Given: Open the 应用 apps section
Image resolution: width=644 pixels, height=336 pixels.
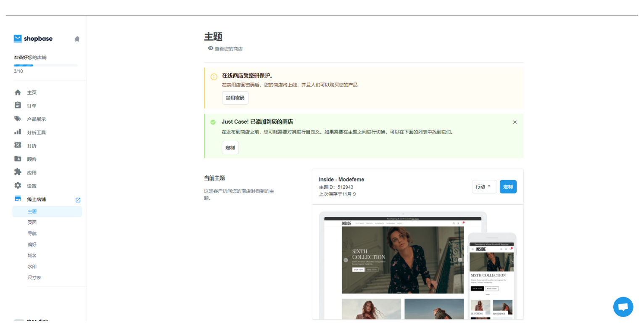Looking at the screenshot, I should coord(32,172).
